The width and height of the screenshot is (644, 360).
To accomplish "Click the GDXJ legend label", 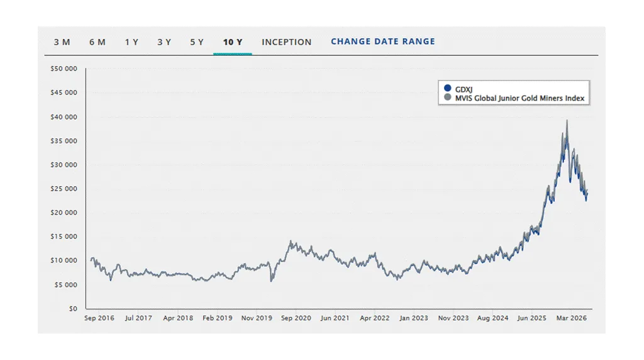I will click(x=464, y=89).
